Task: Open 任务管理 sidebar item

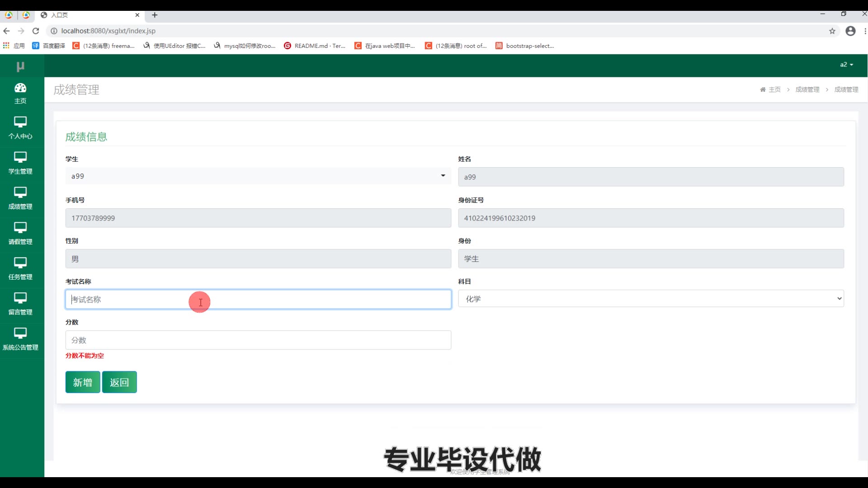Action: click(x=20, y=269)
